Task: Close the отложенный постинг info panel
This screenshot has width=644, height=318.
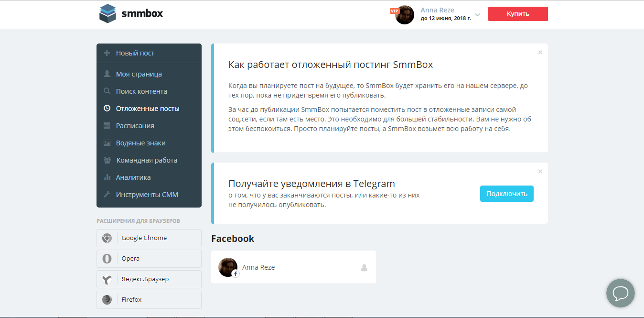Action: tap(540, 53)
